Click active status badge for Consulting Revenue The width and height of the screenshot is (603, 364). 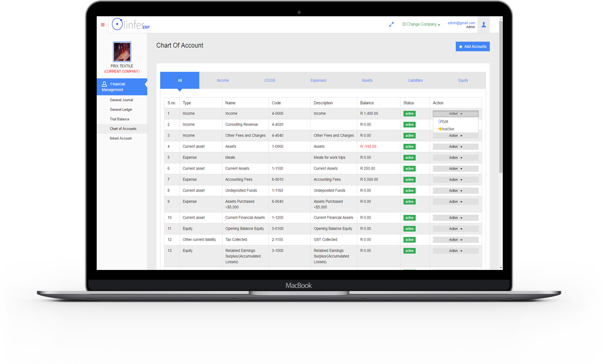[x=409, y=125]
